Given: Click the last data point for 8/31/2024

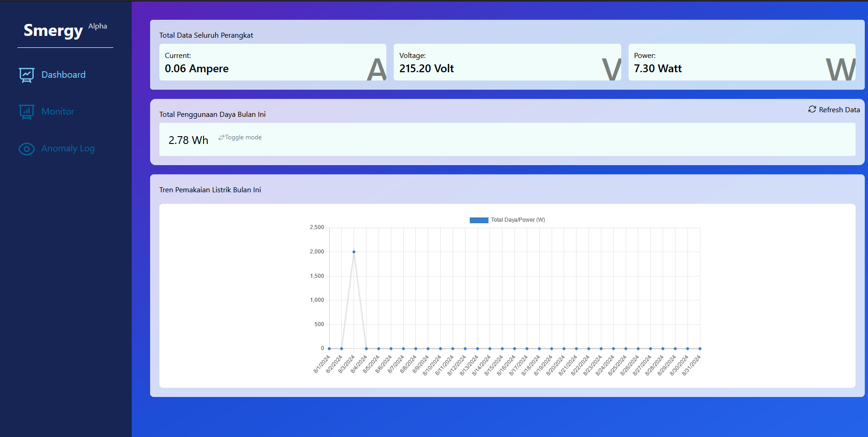Looking at the screenshot, I should pyautogui.click(x=699, y=349).
